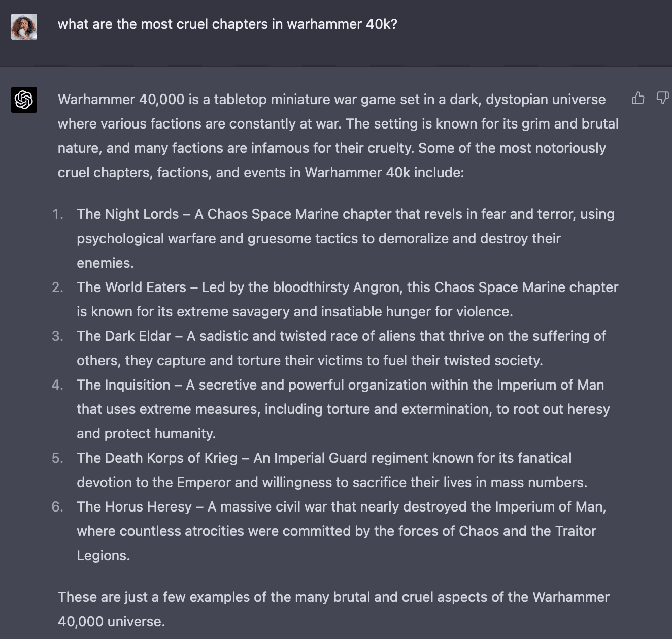Click the list number 4 marker
The width and height of the screenshot is (672, 639).
pyautogui.click(x=57, y=385)
